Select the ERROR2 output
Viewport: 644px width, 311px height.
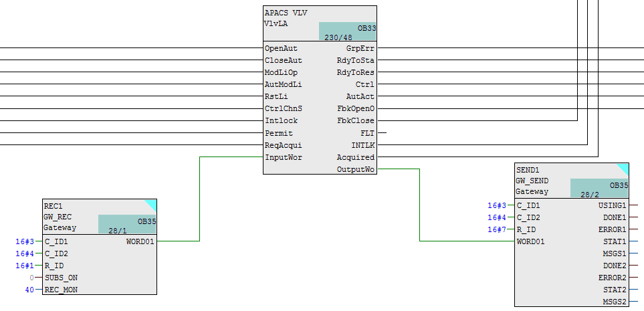point(613,278)
